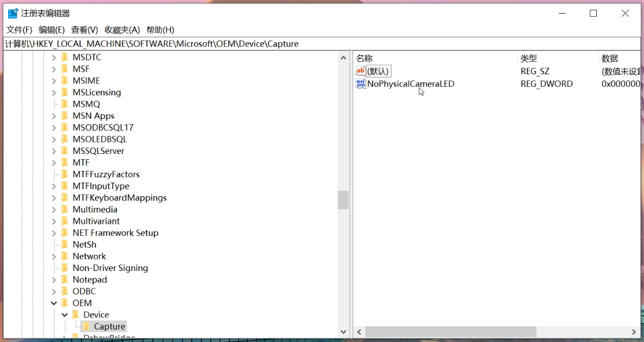Click the Non-Driver Signing folder icon
The width and height of the screenshot is (644, 342).
tap(65, 268)
